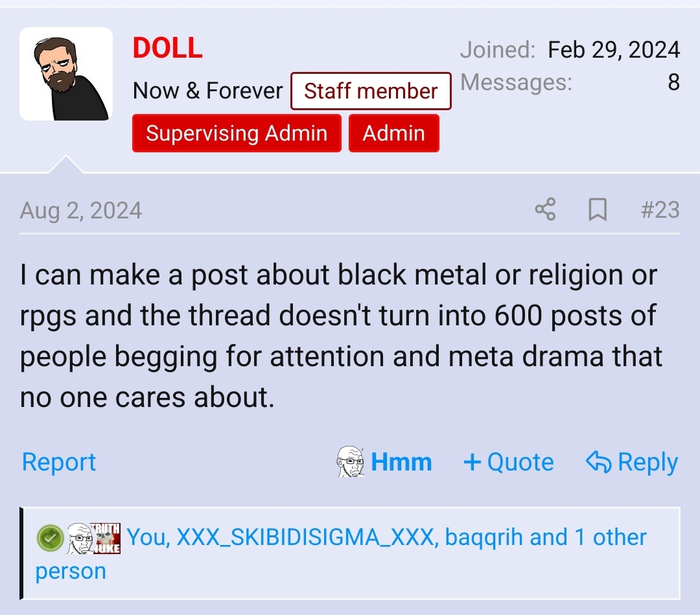Open the list of users who reacted
The height and width of the screenshot is (615, 700).
[x=341, y=553]
